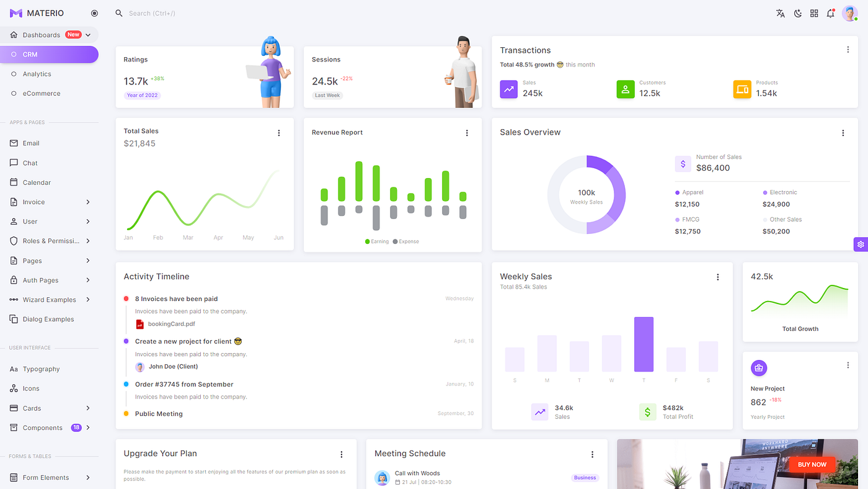Click the User person icon
This screenshot has height=489, width=868.
[14, 222]
